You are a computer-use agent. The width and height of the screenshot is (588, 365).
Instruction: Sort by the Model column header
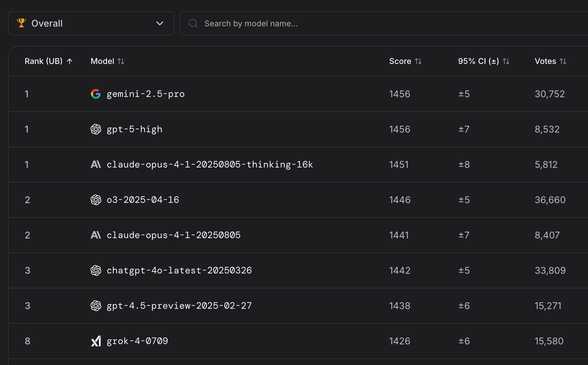coord(107,61)
